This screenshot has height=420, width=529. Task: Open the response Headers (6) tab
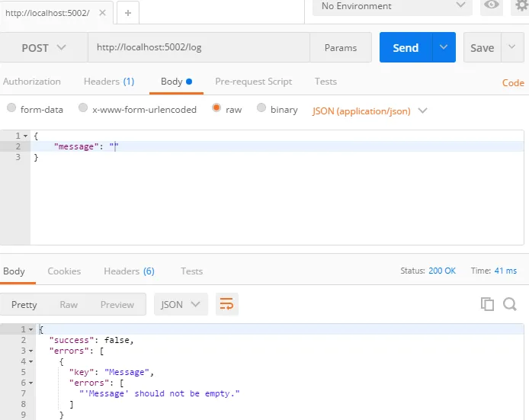[x=129, y=271]
